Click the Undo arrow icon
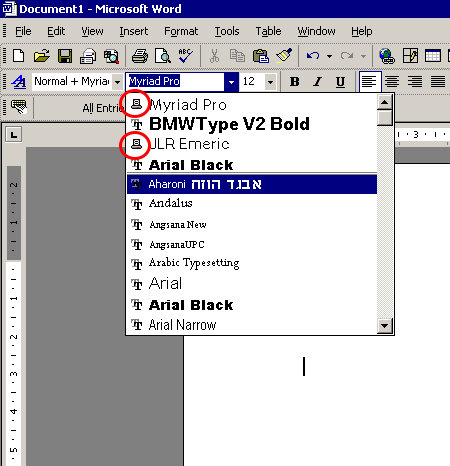This screenshot has width=450, height=466. (313, 56)
